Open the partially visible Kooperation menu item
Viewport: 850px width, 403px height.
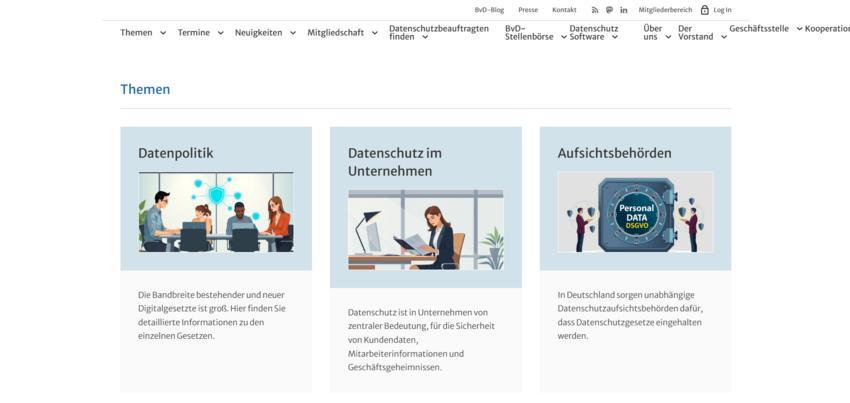(x=827, y=29)
